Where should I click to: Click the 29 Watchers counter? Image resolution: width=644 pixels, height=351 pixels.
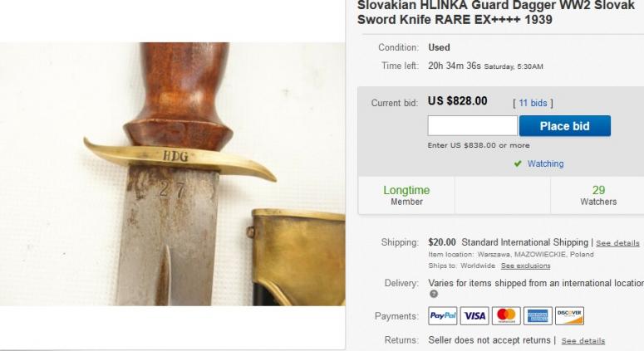pos(598,195)
